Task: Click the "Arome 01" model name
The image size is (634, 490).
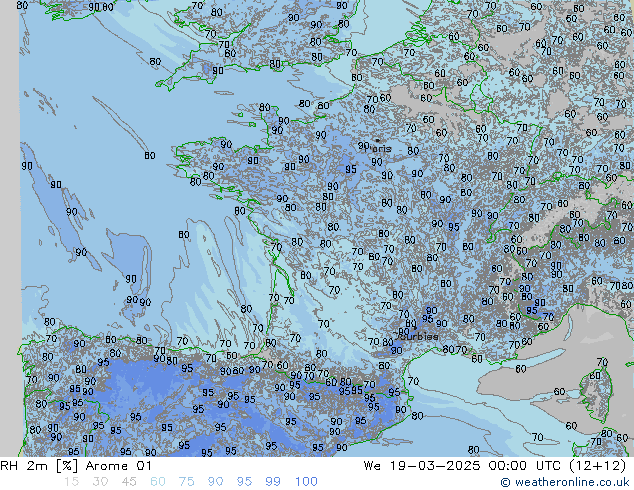Action: [x=118, y=466]
